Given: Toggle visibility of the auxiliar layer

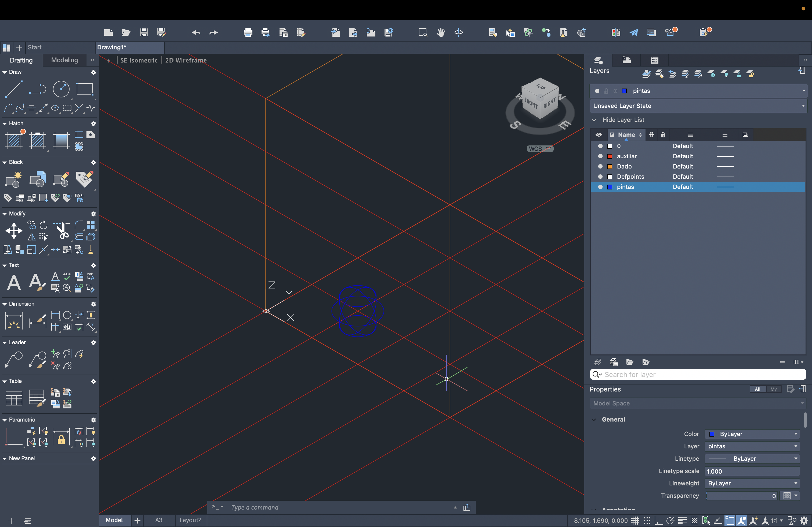Looking at the screenshot, I should 600,156.
